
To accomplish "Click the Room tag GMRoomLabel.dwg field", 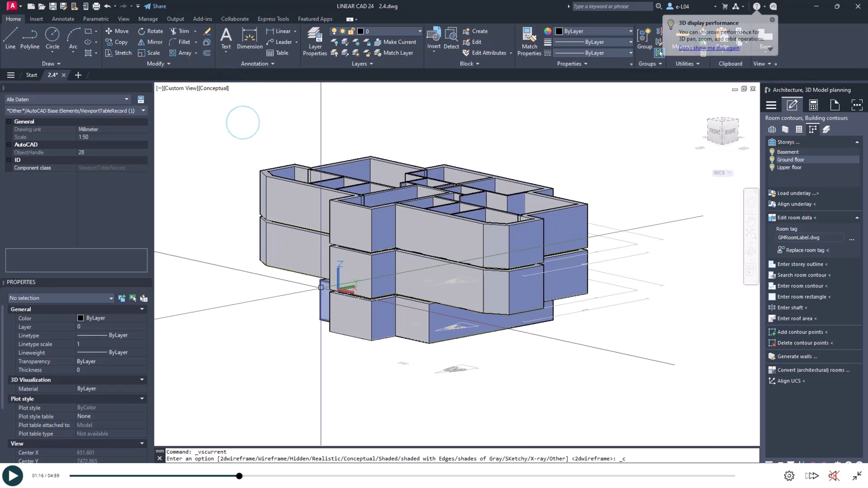I will 809,238.
